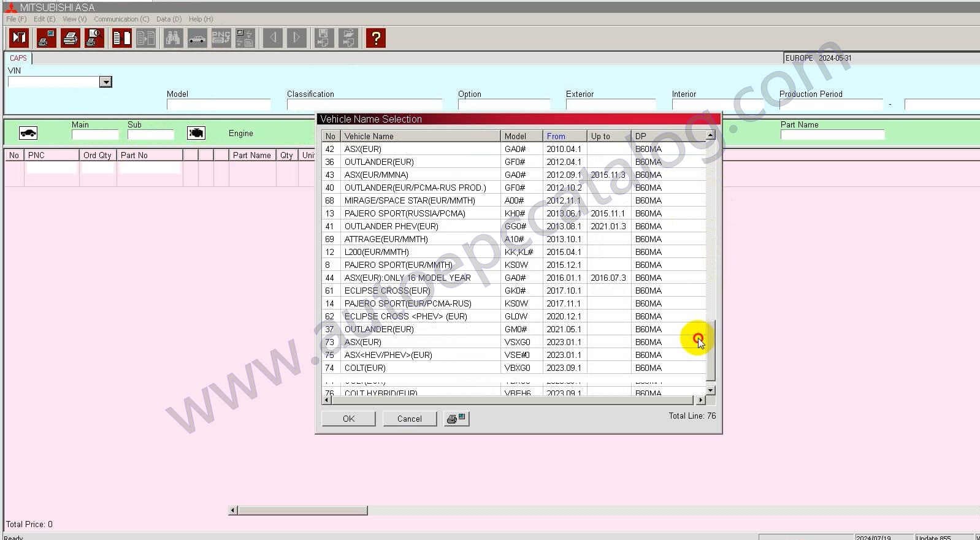
Task: Confirm selection with the OK button
Action: [348, 419]
